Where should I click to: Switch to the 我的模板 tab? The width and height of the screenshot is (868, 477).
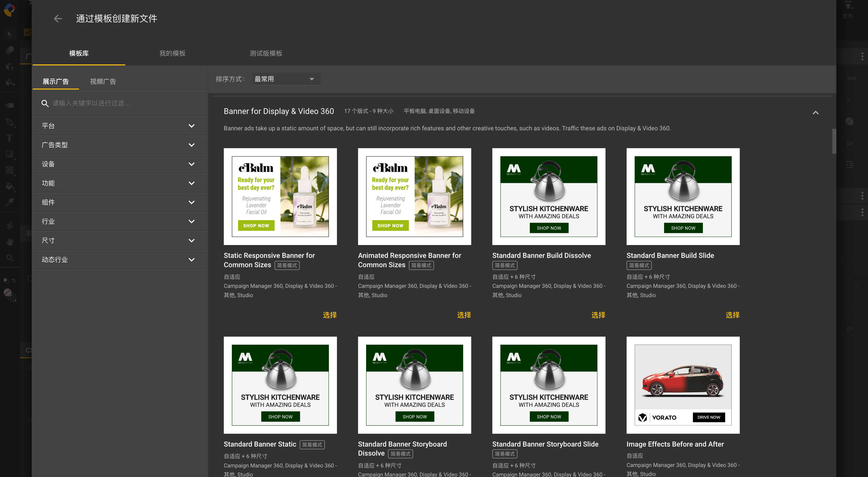point(172,53)
